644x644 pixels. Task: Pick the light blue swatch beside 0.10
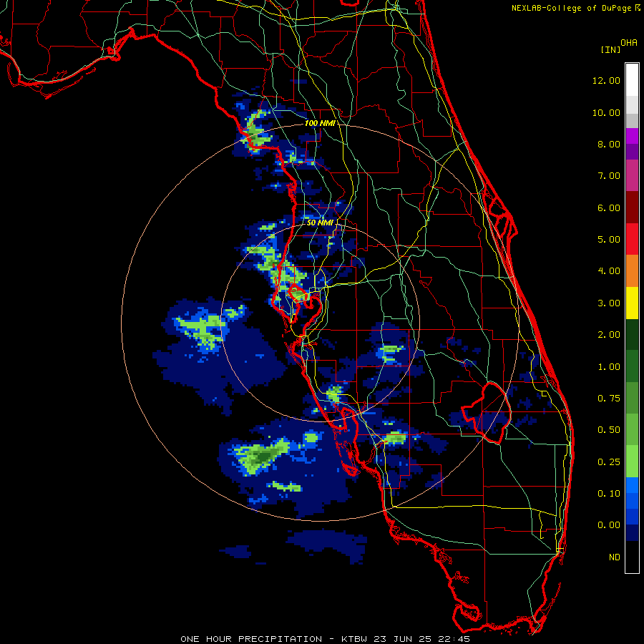[632, 485]
